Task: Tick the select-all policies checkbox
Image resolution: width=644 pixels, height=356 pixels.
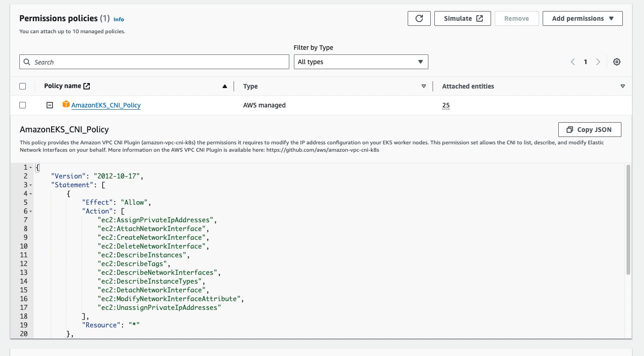Action: coord(23,86)
